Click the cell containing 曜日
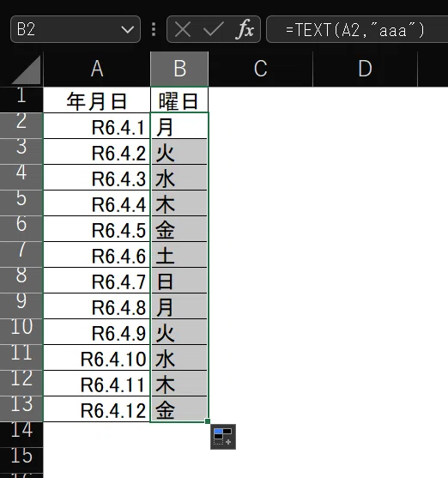Viewport: 448px width, 478px height. [x=179, y=100]
